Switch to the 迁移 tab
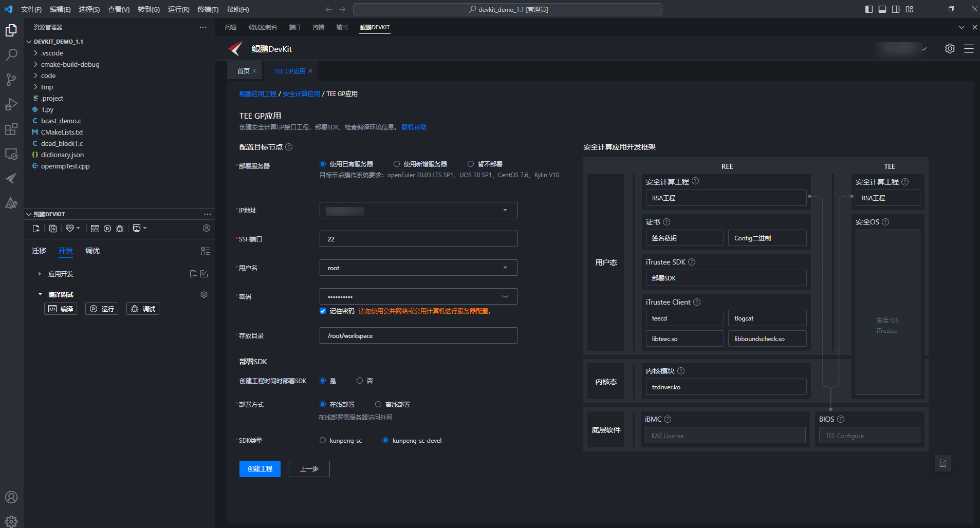The width and height of the screenshot is (980, 528). click(39, 251)
